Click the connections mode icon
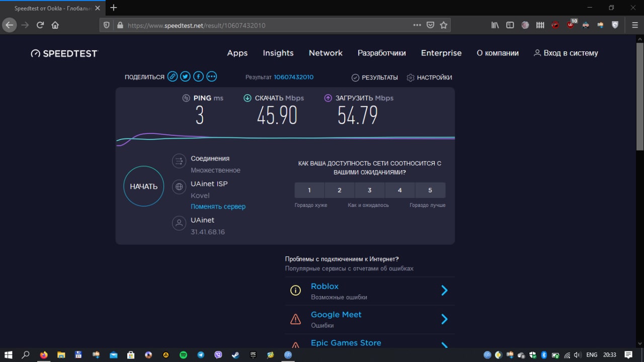 point(179,161)
